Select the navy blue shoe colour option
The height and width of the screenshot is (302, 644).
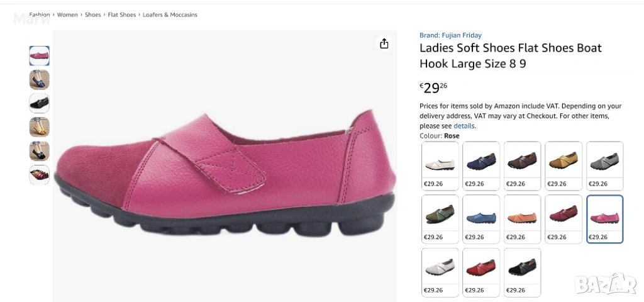coord(481,165)
